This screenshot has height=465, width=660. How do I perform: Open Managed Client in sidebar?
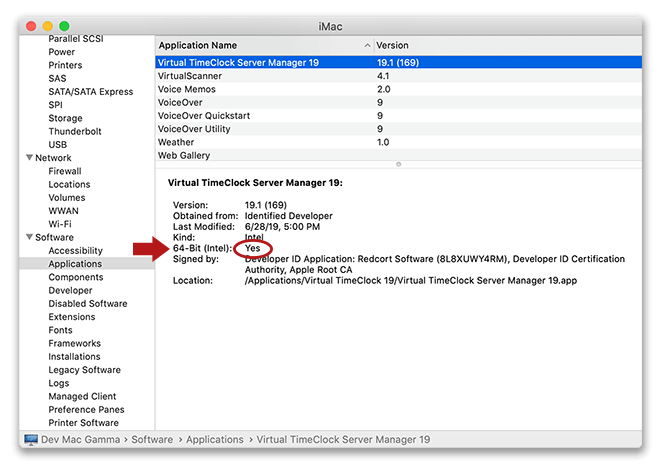pos(82,396)
